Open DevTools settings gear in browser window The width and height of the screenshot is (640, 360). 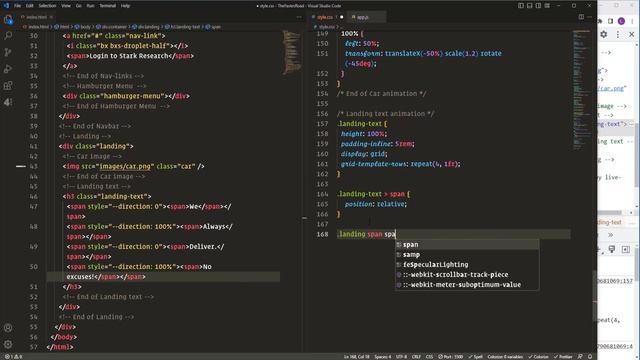[604, 35]
